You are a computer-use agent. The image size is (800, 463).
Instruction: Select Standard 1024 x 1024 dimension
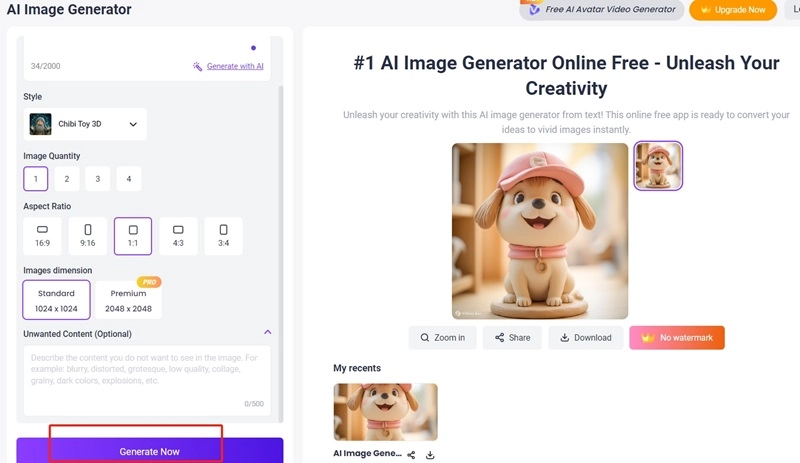click(56, 300)
